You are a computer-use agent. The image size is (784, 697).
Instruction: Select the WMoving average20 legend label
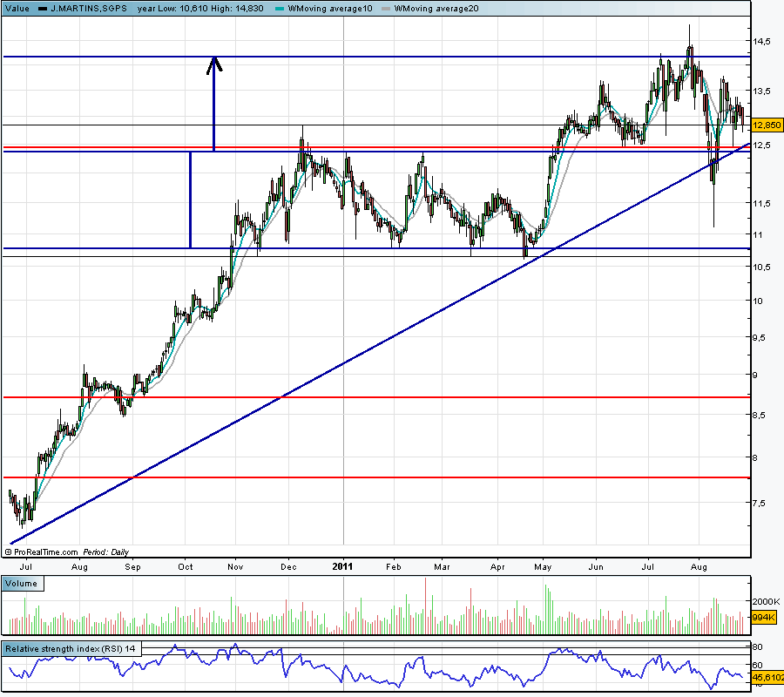click(x=436, y=9)
